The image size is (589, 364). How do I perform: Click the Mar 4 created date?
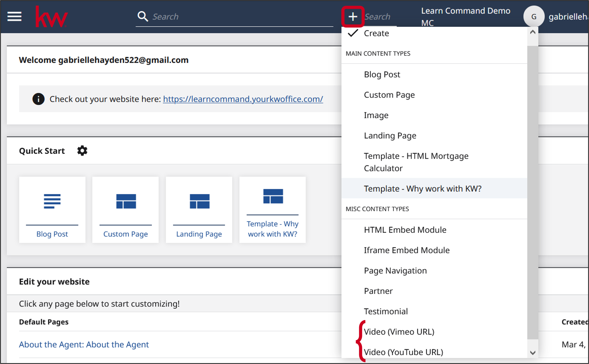[574, 344]
